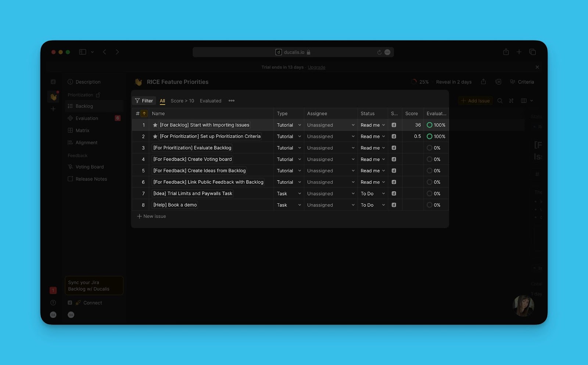This screenshot has height=365, width=588.
Task: Toggle the star on the Importing Issues issue
Action: [155, 125]
